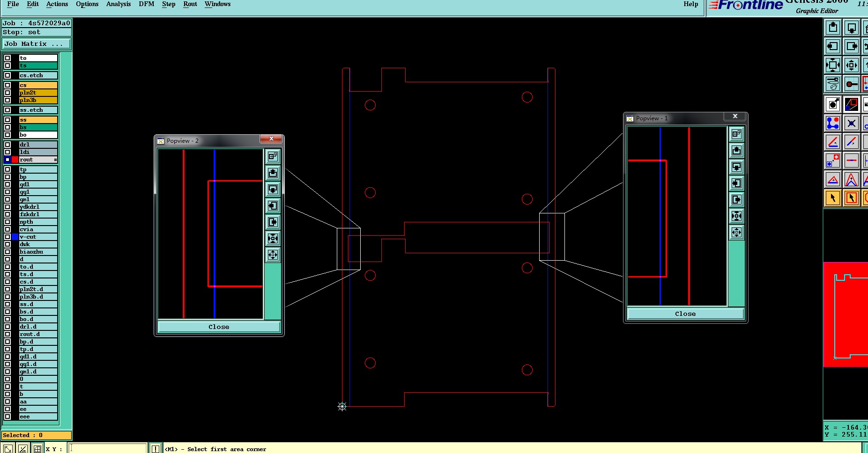868x453 pixels.
Task: Select the cvia layer row
Action: click(38, 229)
